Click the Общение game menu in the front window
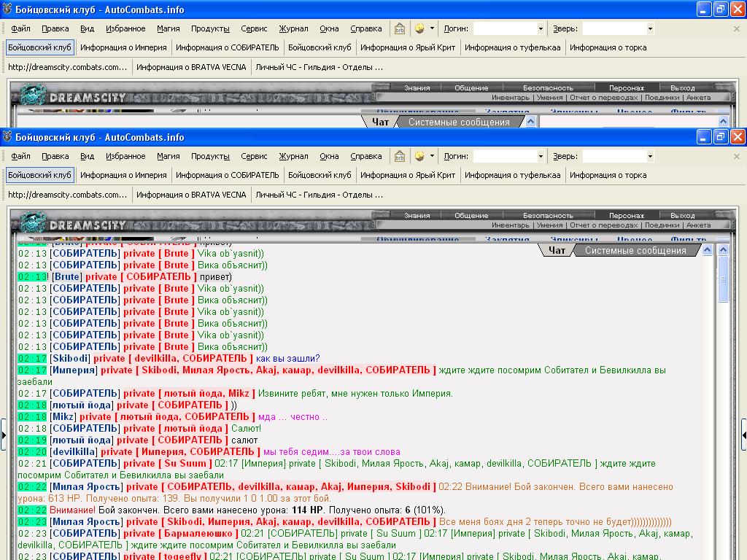Viewport: 747px width, 560px height. point(471,216)
